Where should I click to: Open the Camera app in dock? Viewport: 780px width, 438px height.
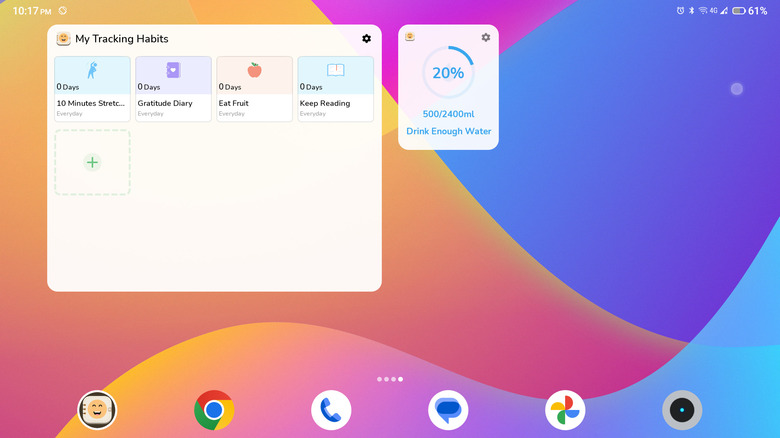[x=682, y=410]
